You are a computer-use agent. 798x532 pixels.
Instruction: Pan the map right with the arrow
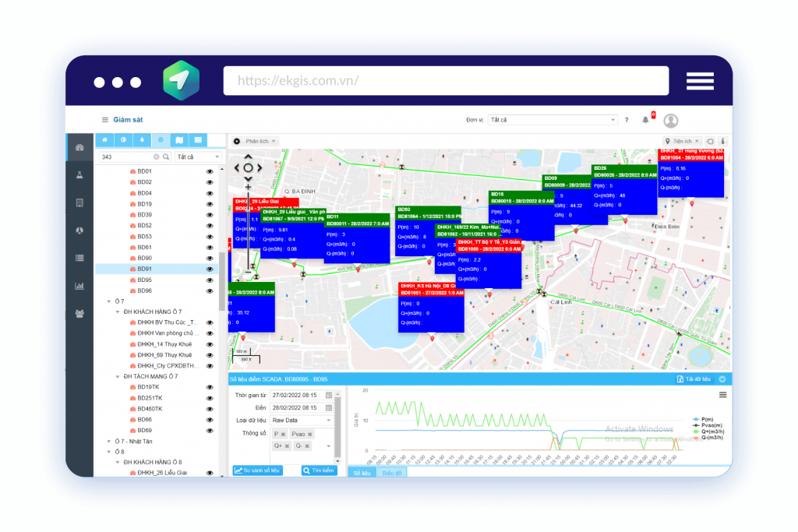point(260,167)
